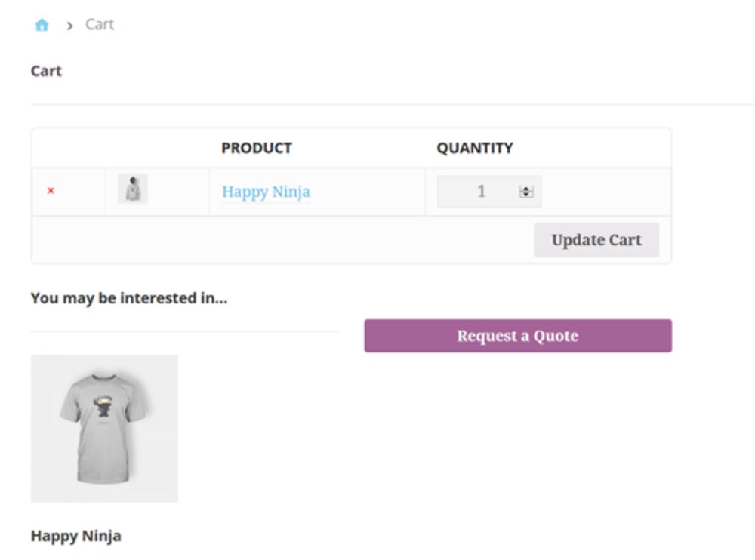This screenshot has width=755, height=560.
Task: Increase quantity with the stepper up arrow
Action: pyautogui.click(x=526, y=189)
